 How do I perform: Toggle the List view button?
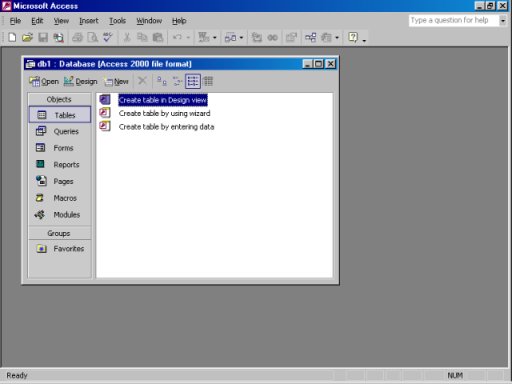click(193, 81)
